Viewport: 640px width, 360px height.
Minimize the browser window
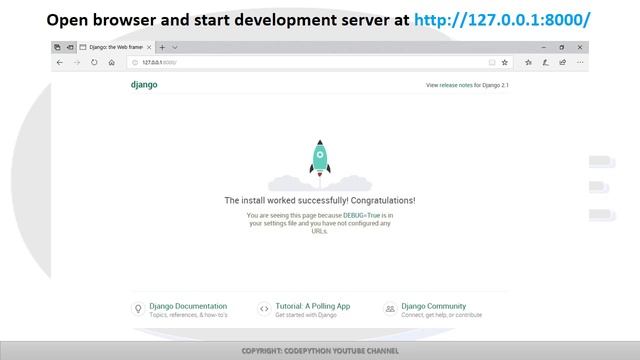[x=543, y=47]
